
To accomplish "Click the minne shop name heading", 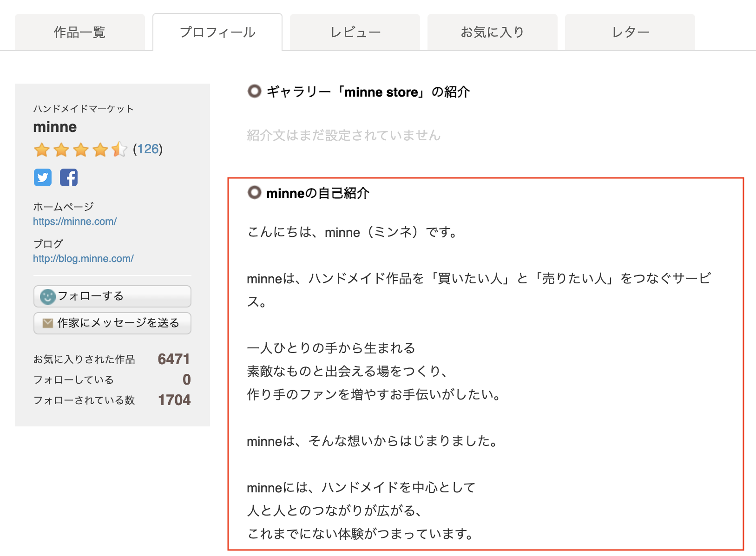I will (55, 127).
